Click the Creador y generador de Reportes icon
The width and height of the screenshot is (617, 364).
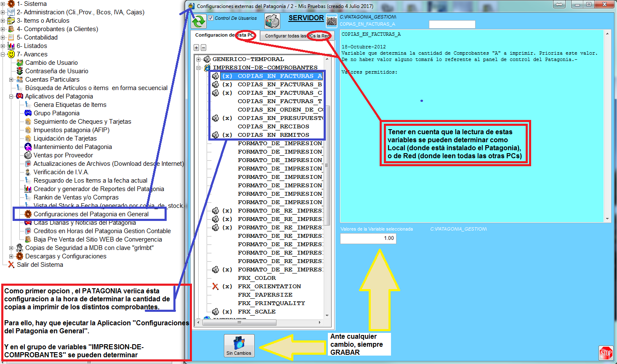click(28, 189)
